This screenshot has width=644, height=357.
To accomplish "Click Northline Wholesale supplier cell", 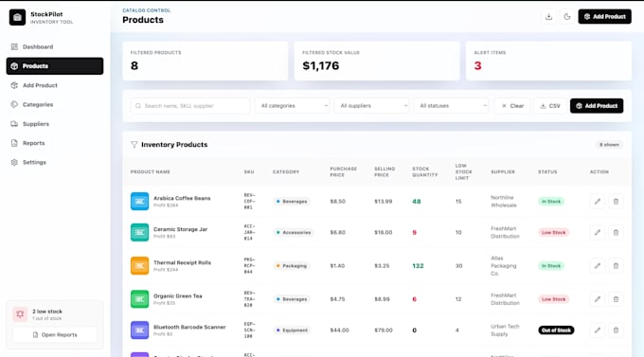I will pos(504,202).
